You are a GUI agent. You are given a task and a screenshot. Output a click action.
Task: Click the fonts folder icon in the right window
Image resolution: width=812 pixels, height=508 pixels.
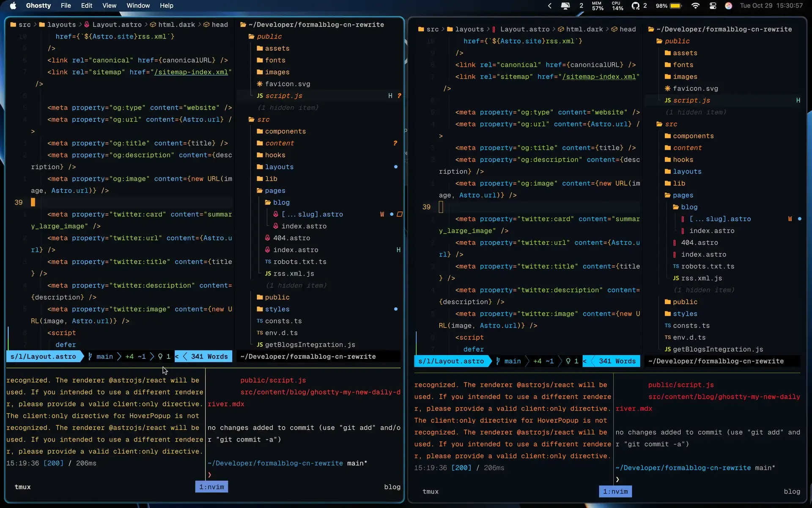[667, 65]
